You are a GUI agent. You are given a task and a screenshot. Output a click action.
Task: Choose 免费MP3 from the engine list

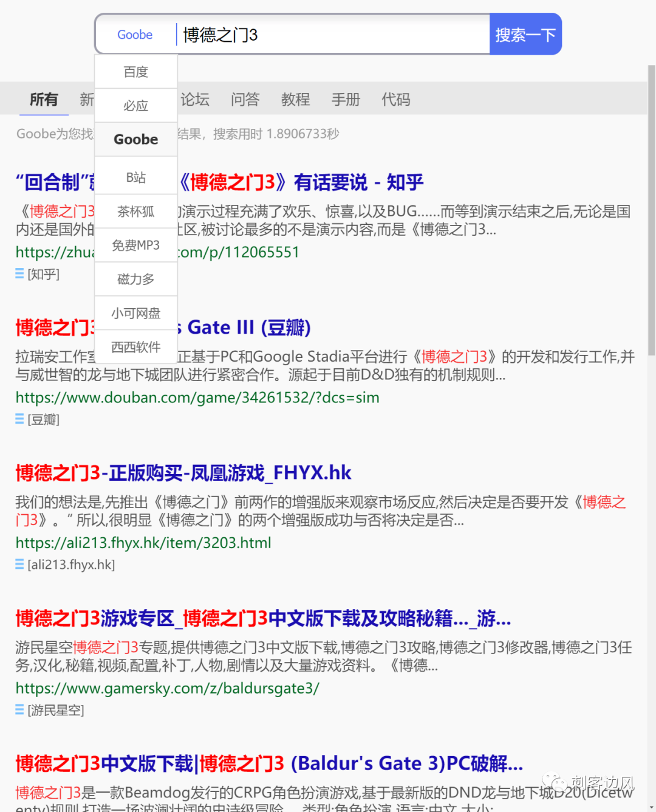coord(136,246)
